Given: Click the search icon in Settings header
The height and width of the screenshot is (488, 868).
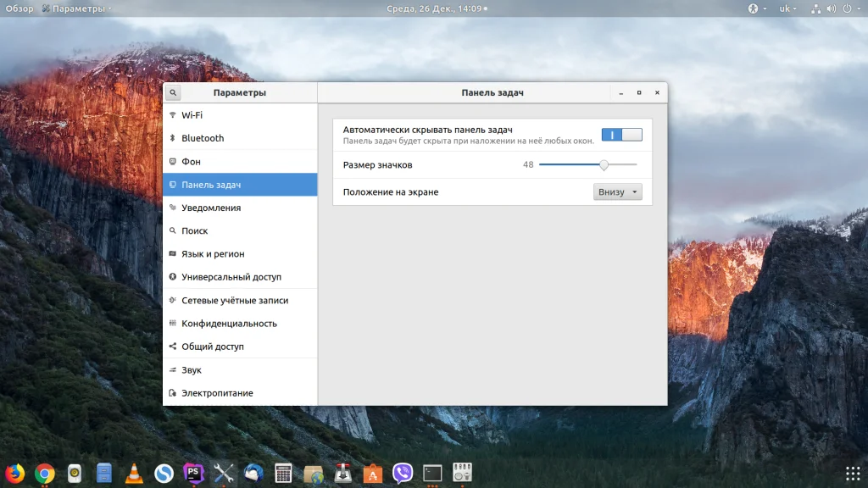Looking at the screenshot, I should pyautogui.click(x=173, y=92).
